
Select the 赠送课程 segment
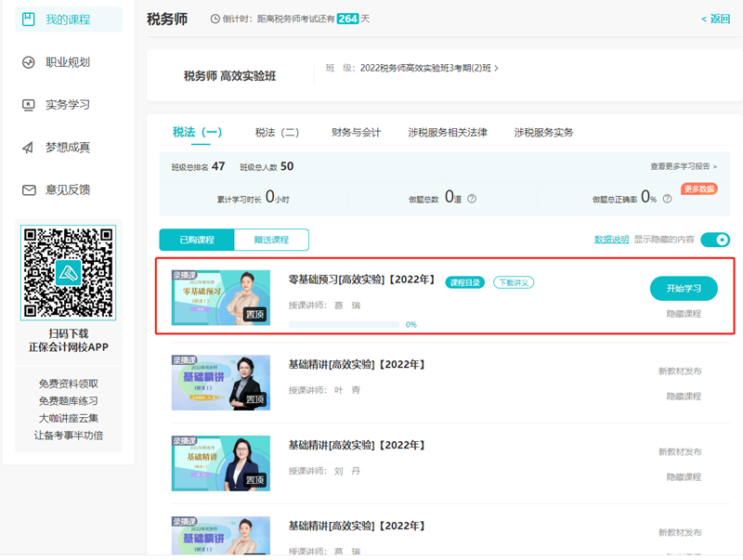point(270,240)
